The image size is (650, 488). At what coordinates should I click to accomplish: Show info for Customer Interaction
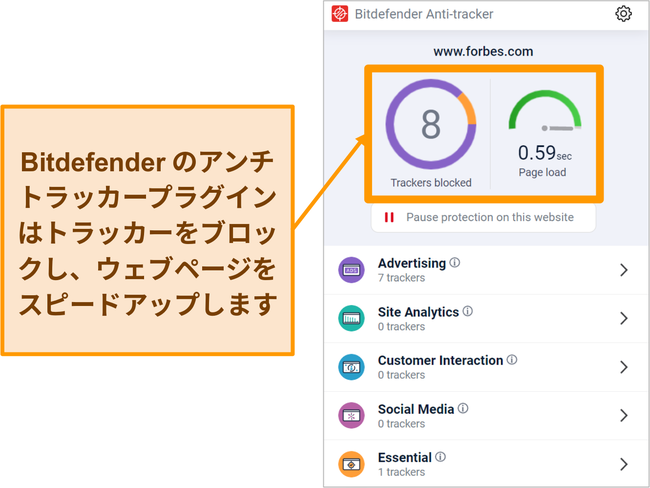[x=512, y=359]
